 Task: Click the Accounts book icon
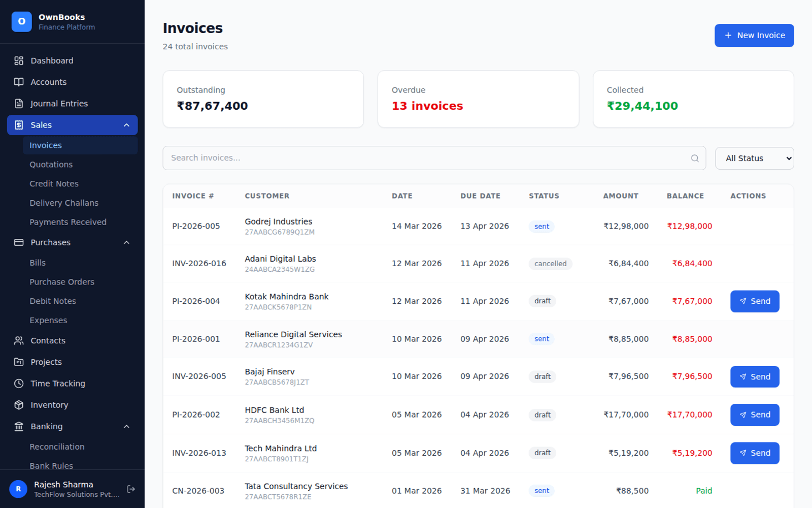[x=19, y=82]
